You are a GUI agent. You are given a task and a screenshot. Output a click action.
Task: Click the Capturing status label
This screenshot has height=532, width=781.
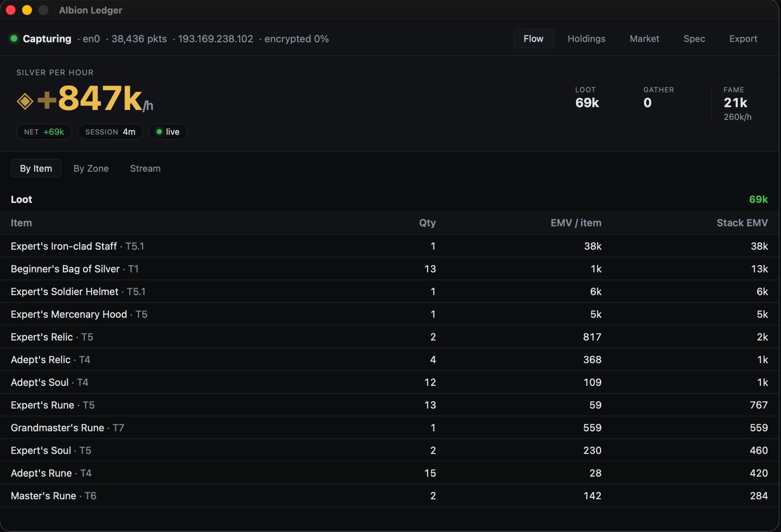pos(47,39)
